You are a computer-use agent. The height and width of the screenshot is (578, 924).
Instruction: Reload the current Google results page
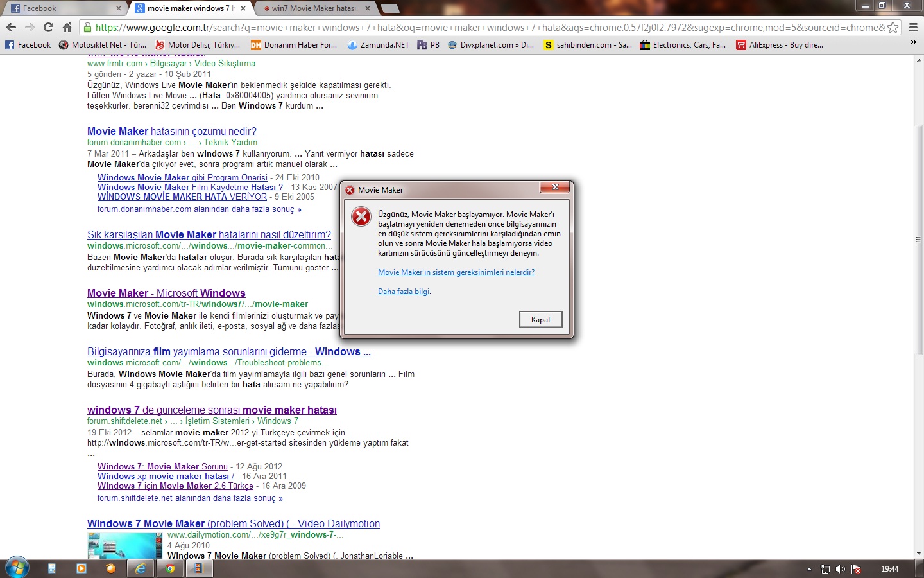coord(48,28)
